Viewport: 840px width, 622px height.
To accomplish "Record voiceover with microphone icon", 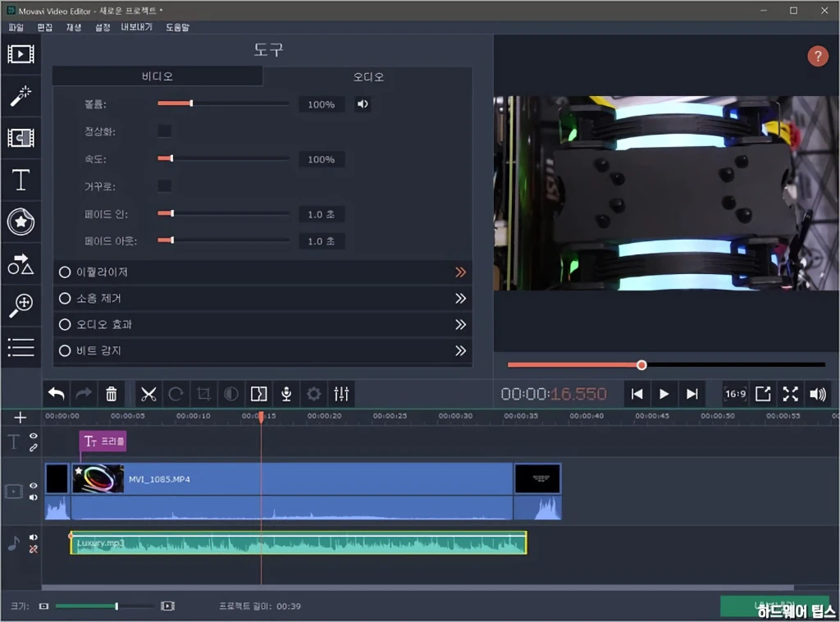I will point(286,395).
